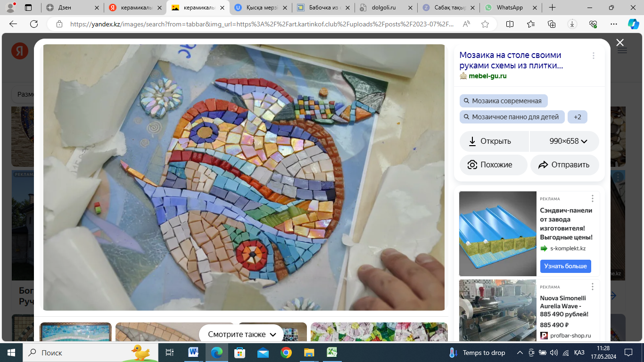Open Word from the taskbar
The image size is (644, 362).
point(193,353)
